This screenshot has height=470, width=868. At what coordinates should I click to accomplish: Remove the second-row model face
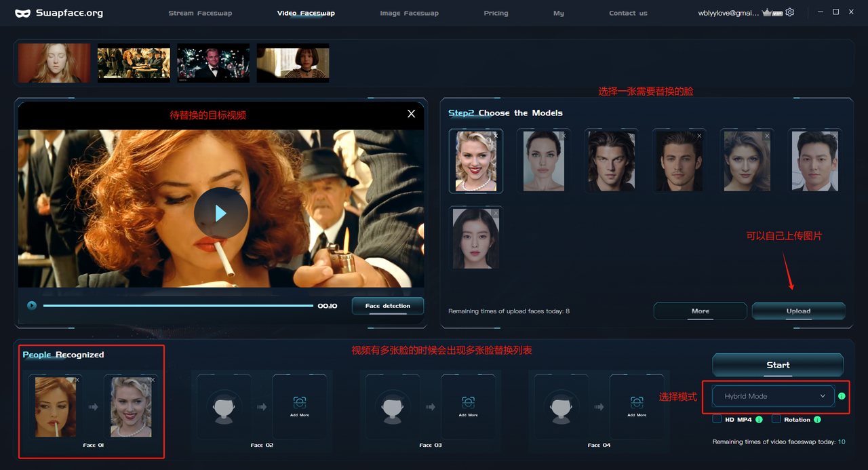496,214
